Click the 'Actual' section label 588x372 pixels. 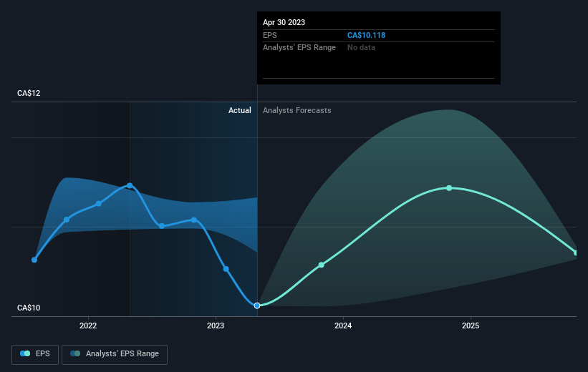tap(240, 110)
